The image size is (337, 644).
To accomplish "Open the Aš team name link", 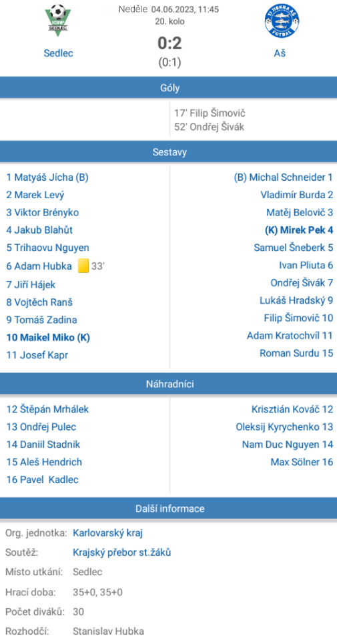I will tap(280, 53).
